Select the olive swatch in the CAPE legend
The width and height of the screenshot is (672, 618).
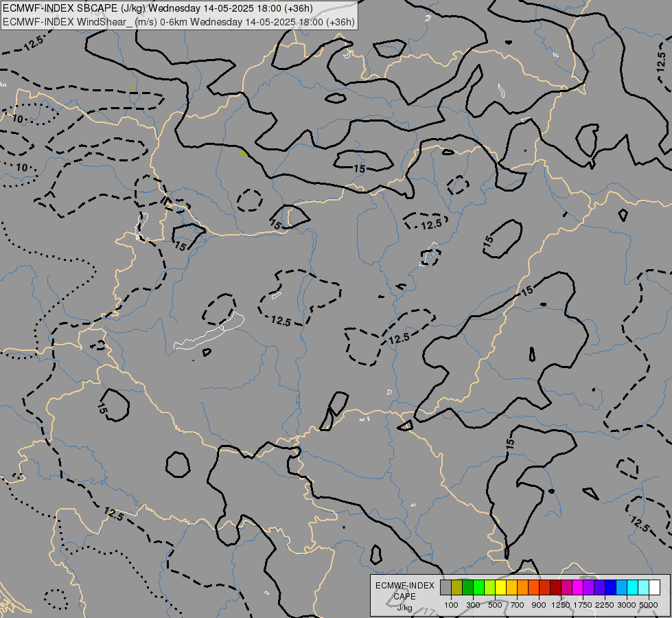click(x=457, y=587)
